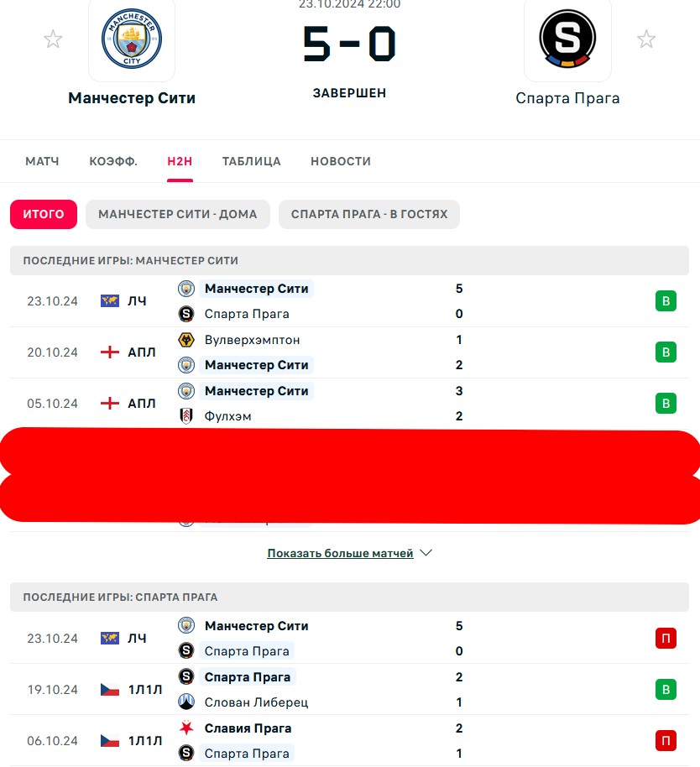Open the НОВОСТИ tab
The height and width of the screenshot is (767, 700).
341,161
